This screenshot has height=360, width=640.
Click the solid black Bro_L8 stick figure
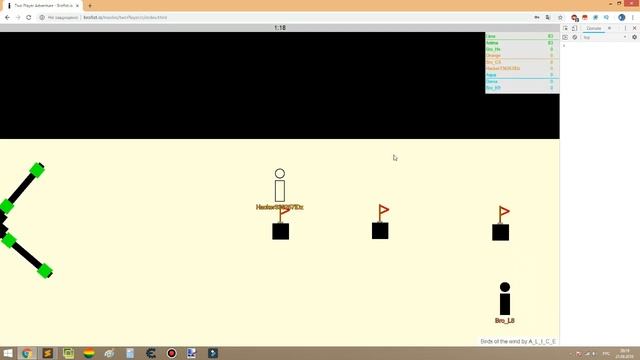tap(505, 299)
